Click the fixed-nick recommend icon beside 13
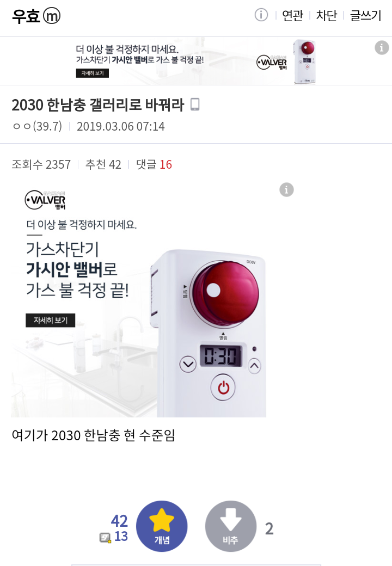 [x=105, y=538]
